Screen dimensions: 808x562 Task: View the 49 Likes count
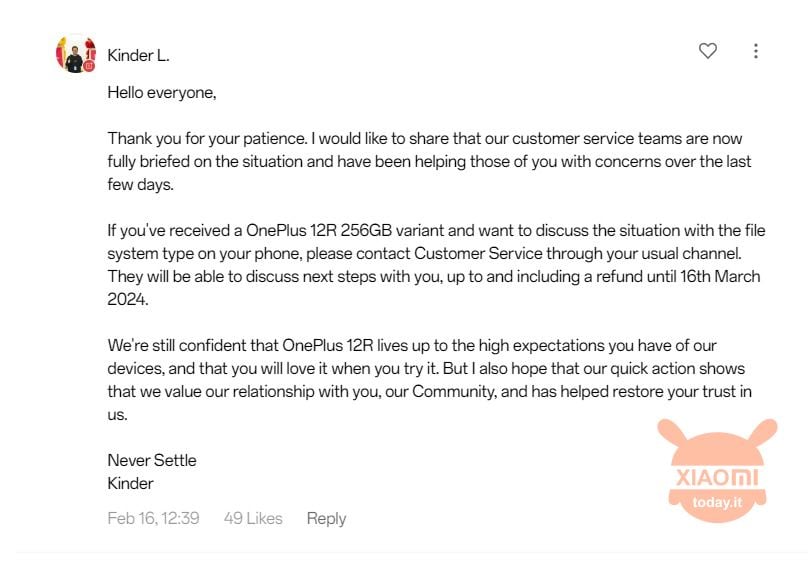(x=253, y=518)
